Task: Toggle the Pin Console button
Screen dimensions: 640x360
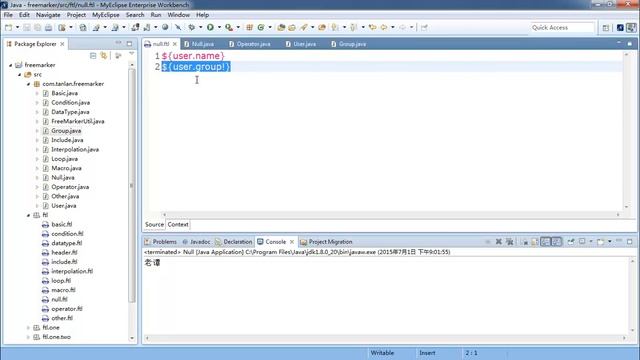Action: click(571, 242)
